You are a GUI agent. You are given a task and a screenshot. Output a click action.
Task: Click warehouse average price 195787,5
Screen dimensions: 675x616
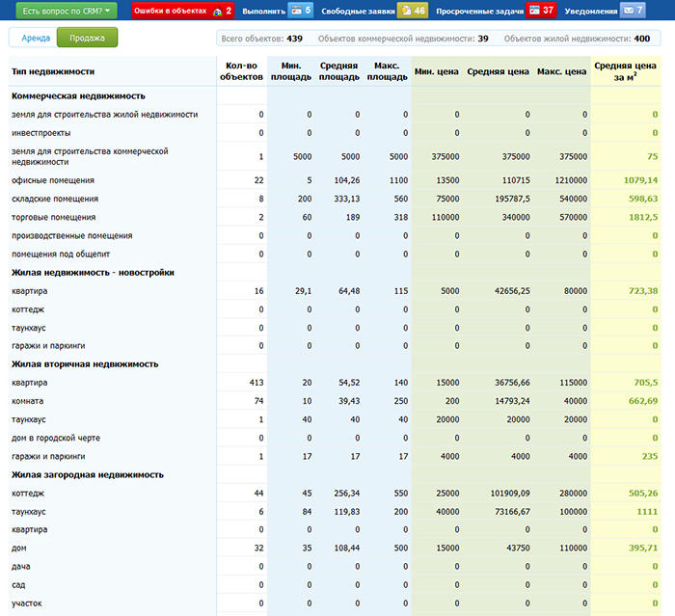coord(512,199)
